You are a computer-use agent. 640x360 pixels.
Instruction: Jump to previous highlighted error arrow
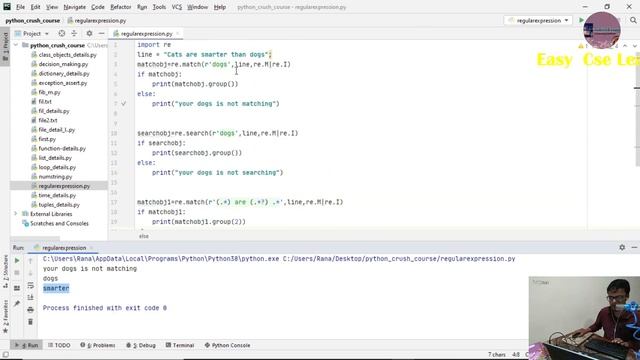[625, 46]
